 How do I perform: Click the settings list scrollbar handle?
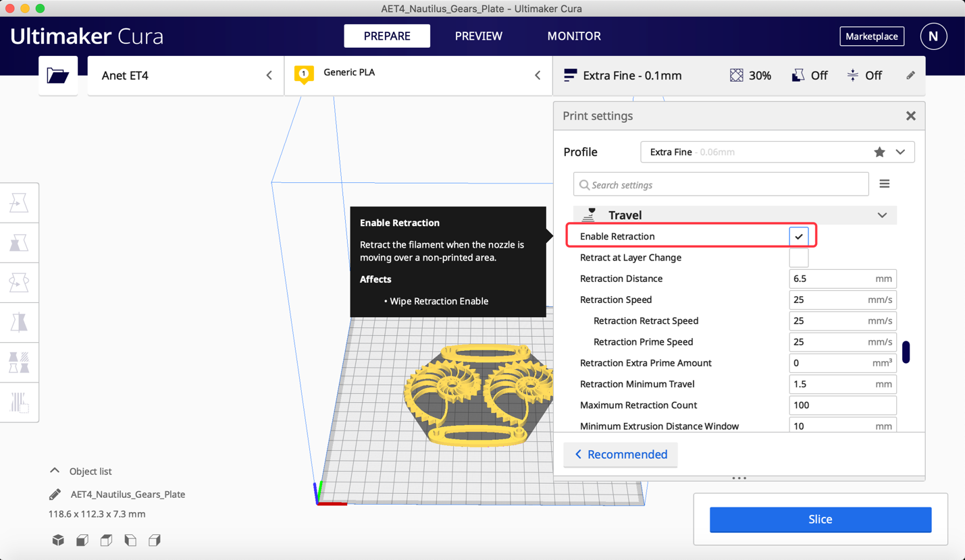pyautogui.click(x=906, y=352)
